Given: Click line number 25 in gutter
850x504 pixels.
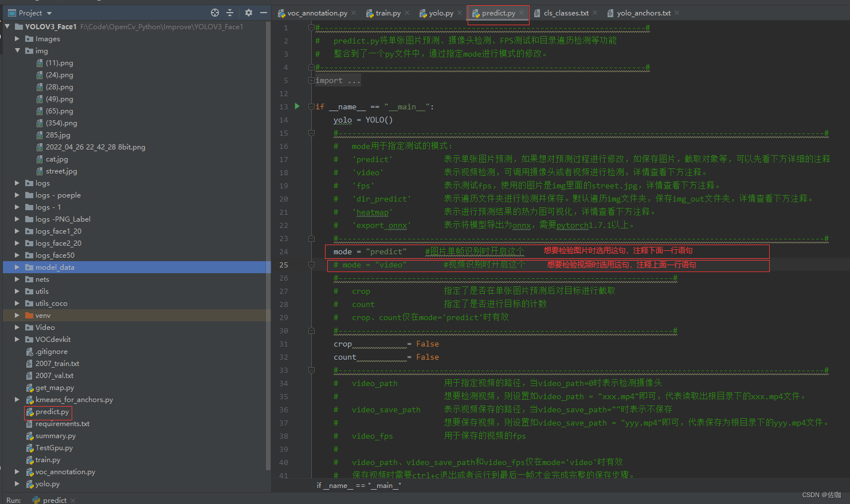Looking at the screenshot, I should click(x=284, y=265).
